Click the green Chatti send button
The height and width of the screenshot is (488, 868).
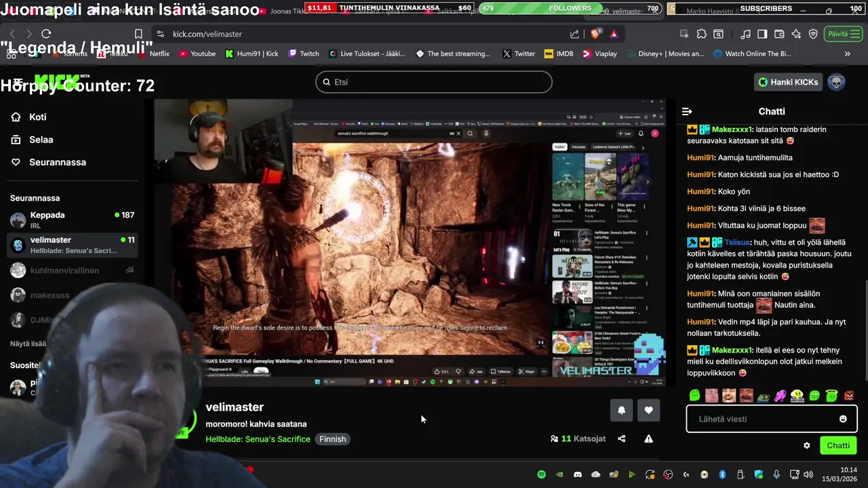tap(838, 445)
